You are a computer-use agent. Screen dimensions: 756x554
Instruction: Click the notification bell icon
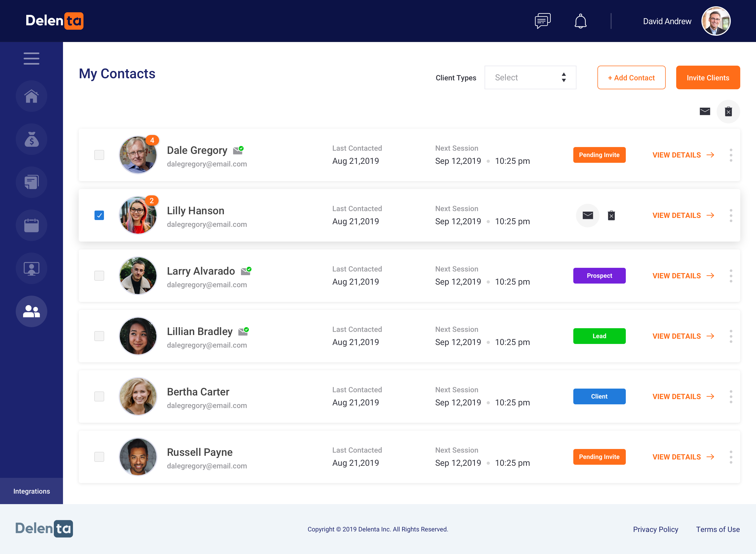[x=580, y=21]
